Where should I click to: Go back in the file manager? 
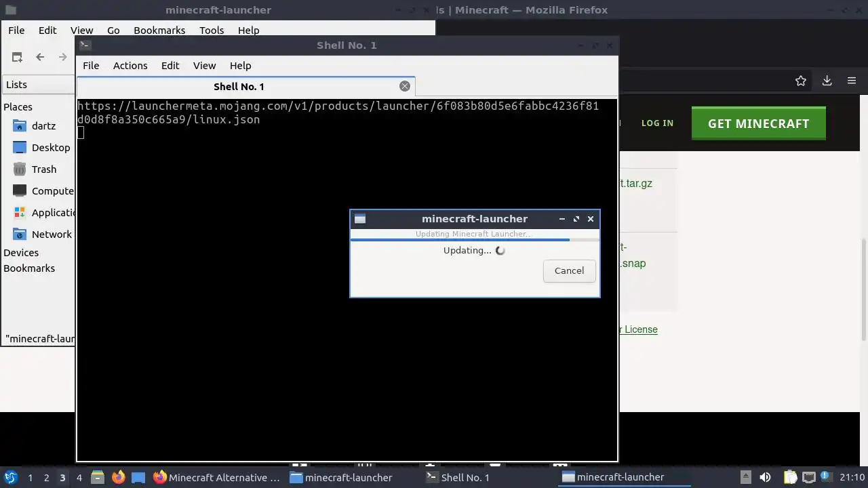pyautogui.click(x=40, y=58)
